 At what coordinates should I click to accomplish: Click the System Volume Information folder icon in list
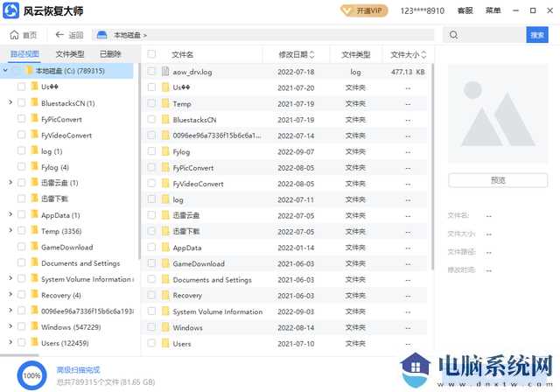tap(165, 311)
